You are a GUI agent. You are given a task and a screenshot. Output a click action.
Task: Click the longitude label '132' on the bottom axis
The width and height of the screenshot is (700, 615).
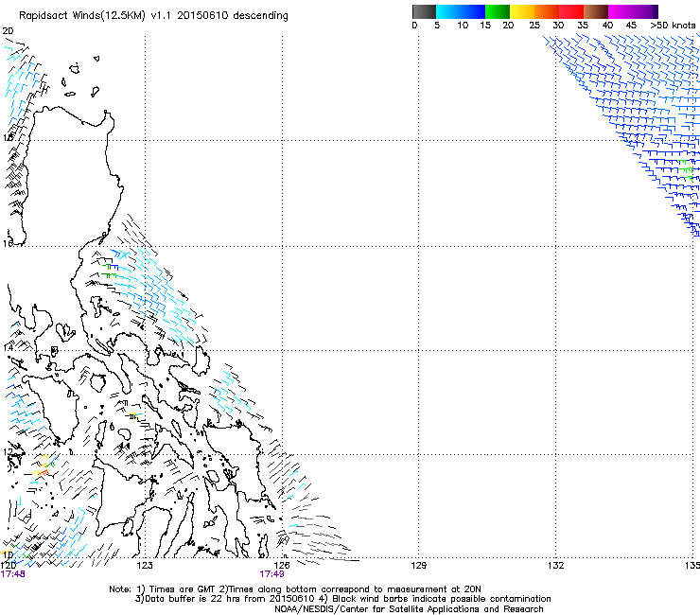coord(555,566)
